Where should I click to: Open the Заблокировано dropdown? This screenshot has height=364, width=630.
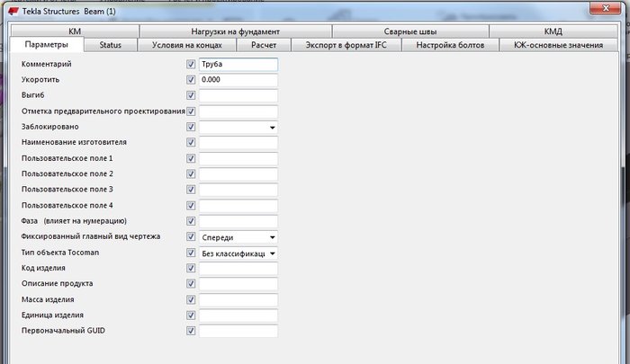click(x=238, y=128)
